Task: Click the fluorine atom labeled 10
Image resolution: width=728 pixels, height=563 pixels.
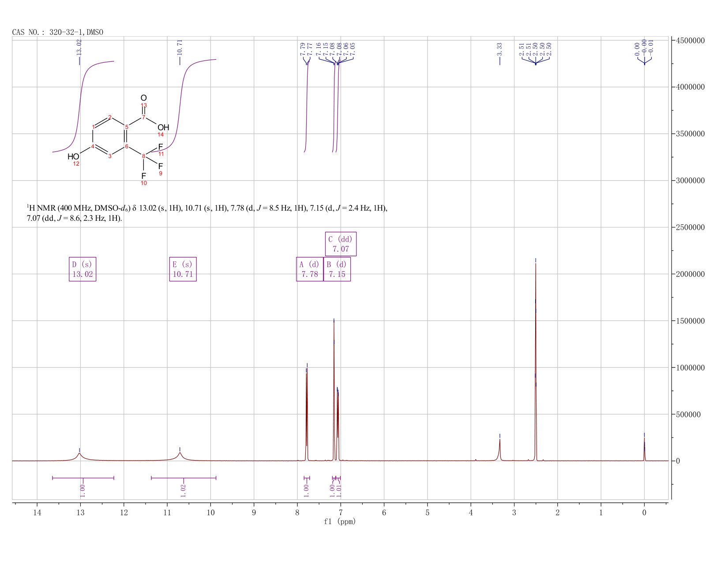Action: tap(144, 176)
